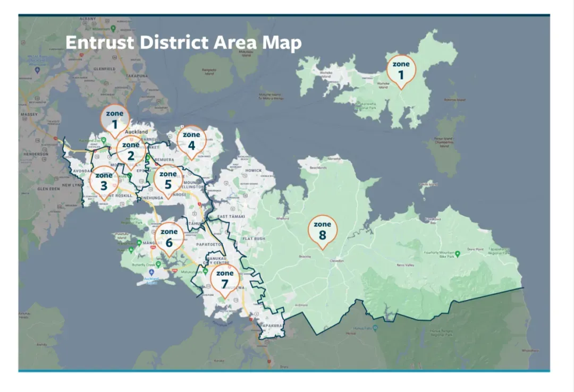Click the GLENFIELD label
Viewport: 574px width, 392px height.
(104, 69)
